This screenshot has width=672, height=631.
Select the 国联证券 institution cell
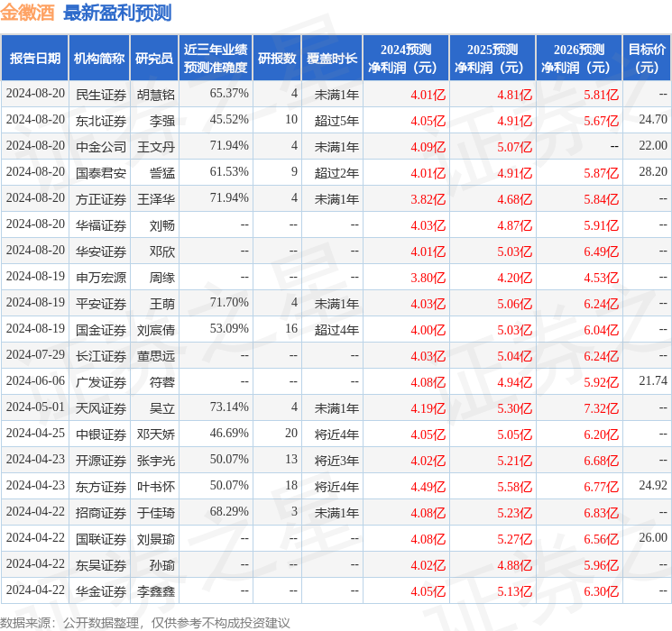tap(101, 539)
